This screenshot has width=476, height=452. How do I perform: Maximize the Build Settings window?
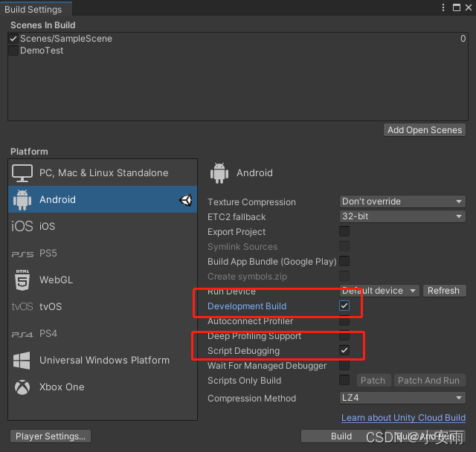(456, 7)
